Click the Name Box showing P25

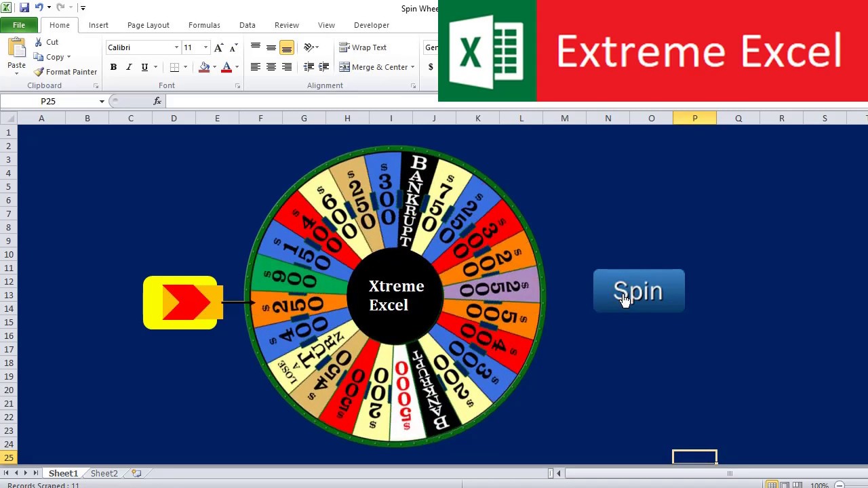pyautogui.click(x=48, y=101)
